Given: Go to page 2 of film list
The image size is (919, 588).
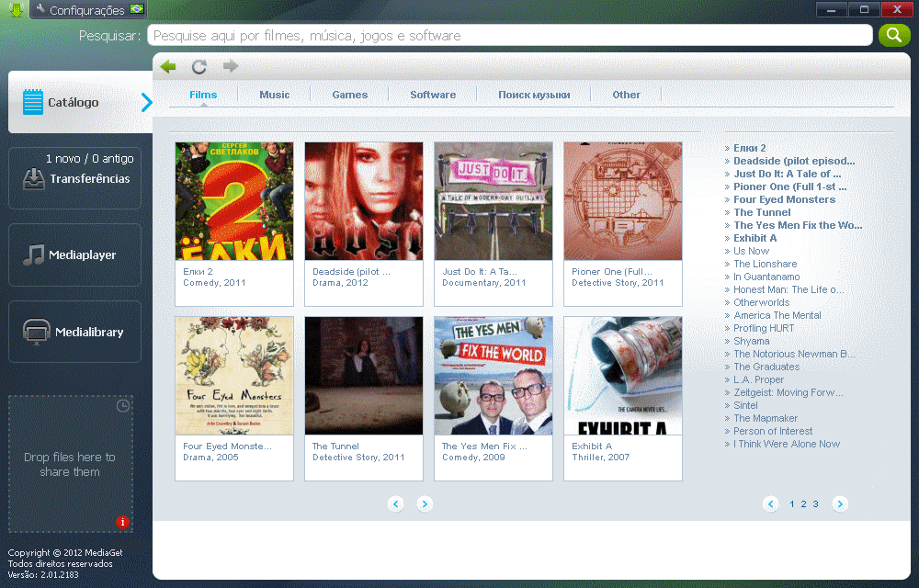Looking at the screenshot, I should pyautogui.click(x=803, y=504).
